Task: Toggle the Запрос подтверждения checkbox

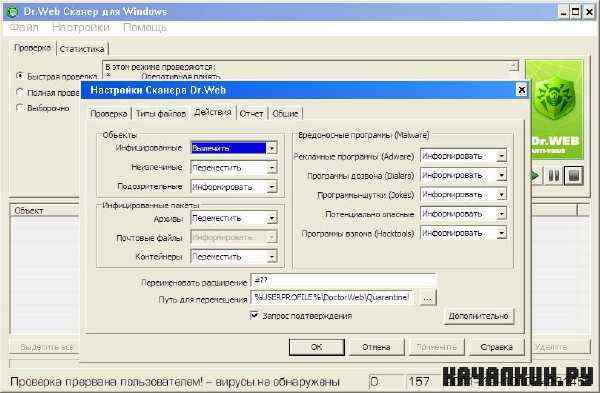Action: pos(254,316)
